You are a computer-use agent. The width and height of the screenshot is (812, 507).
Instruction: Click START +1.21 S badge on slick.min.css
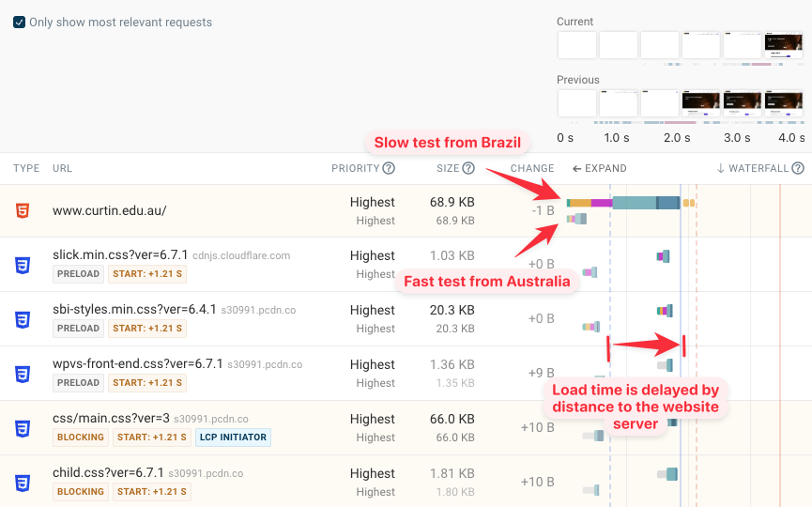(x=147, y=274)
